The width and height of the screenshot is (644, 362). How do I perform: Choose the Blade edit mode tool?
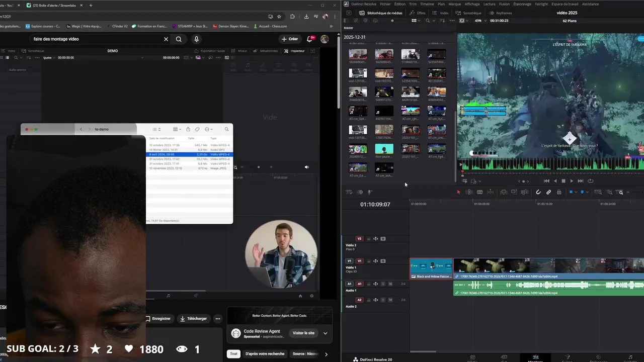[x=480, y=192]
